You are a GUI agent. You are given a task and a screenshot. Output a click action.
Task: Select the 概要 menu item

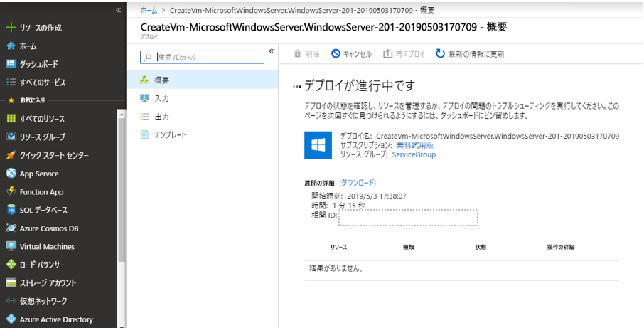point(203,80)
